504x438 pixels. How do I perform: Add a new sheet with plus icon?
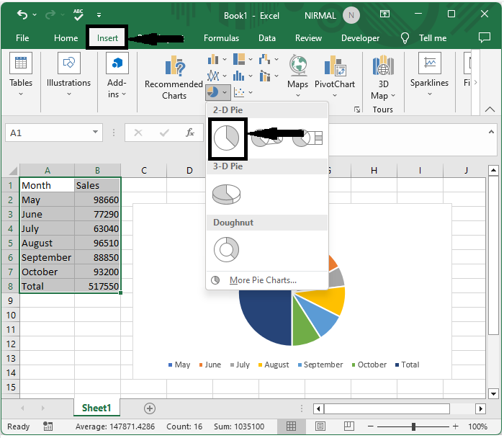point(150,408)
